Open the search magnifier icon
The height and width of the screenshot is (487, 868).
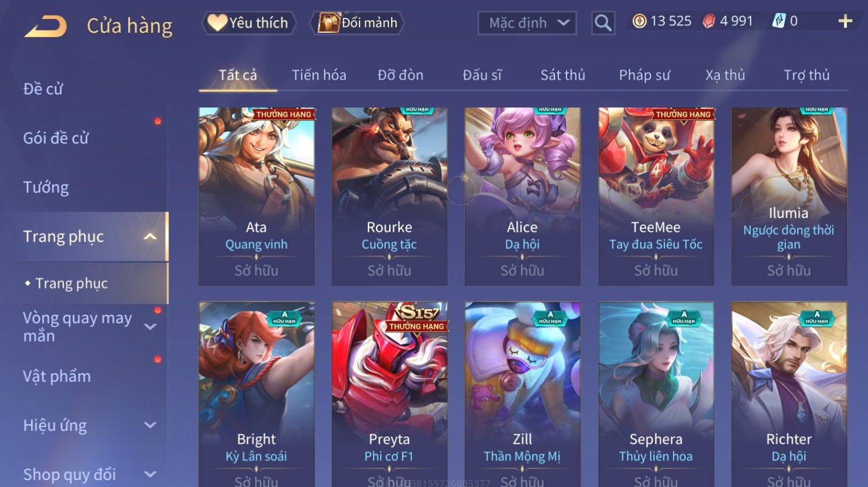pyautogui.click(x=603, y=23)
